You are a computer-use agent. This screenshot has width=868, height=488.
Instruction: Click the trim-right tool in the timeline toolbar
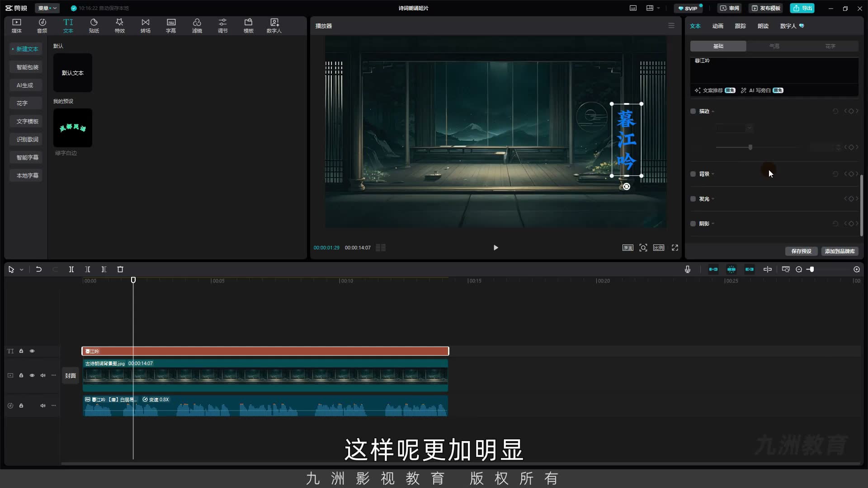[104, 269]
